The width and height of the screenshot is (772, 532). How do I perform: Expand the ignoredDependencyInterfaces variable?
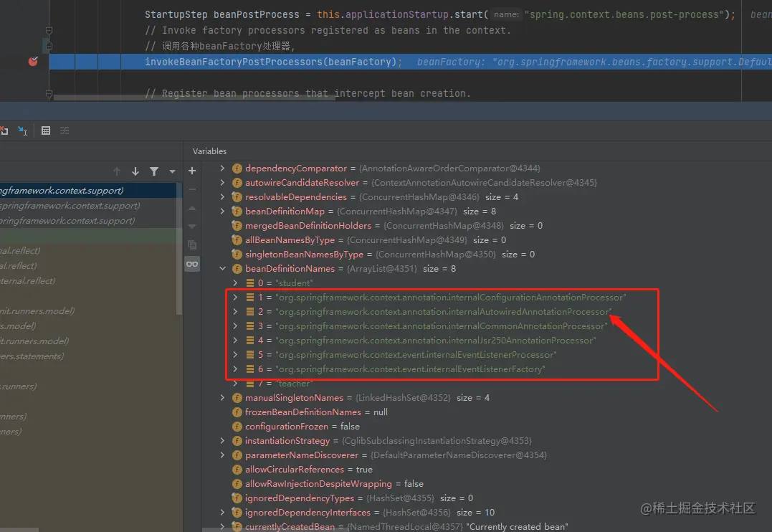222,513
